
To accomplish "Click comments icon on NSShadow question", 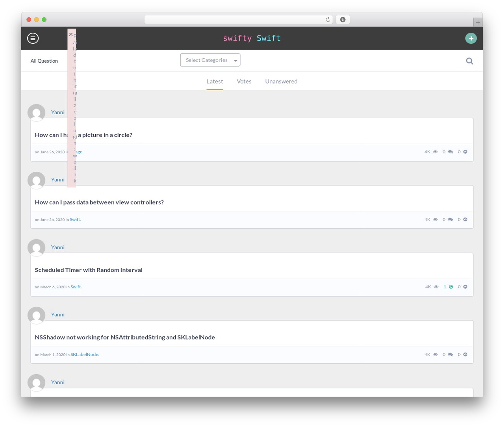I will (450, 355).
